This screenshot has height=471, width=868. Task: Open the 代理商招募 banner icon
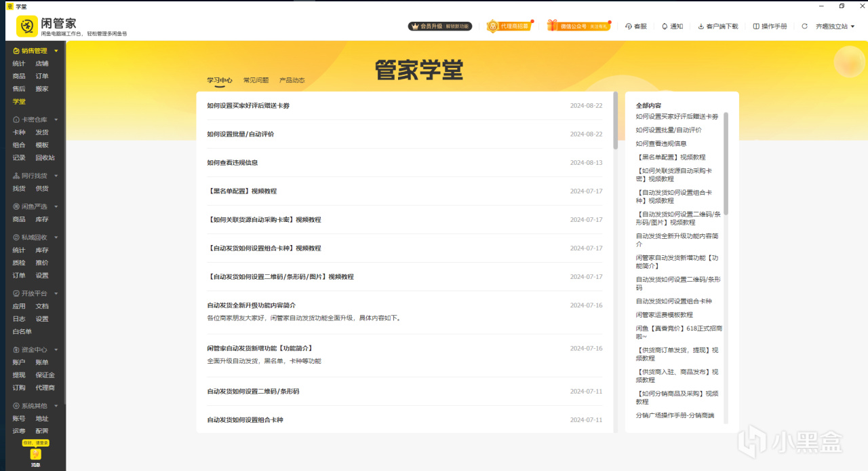509,26
